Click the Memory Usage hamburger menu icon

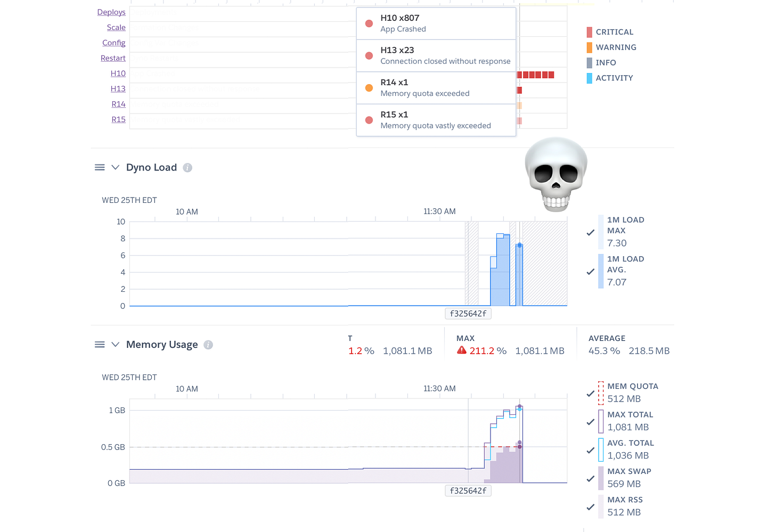pos(100,345)
